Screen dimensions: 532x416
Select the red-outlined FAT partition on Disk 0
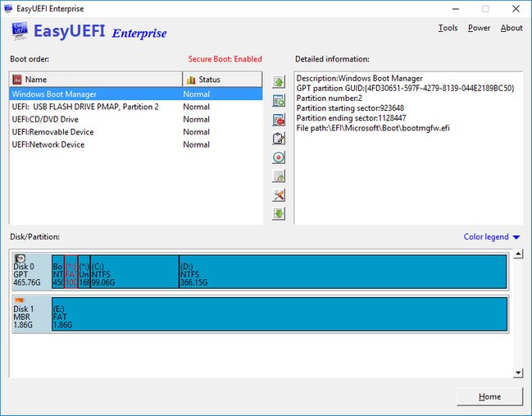pos(71,272)
